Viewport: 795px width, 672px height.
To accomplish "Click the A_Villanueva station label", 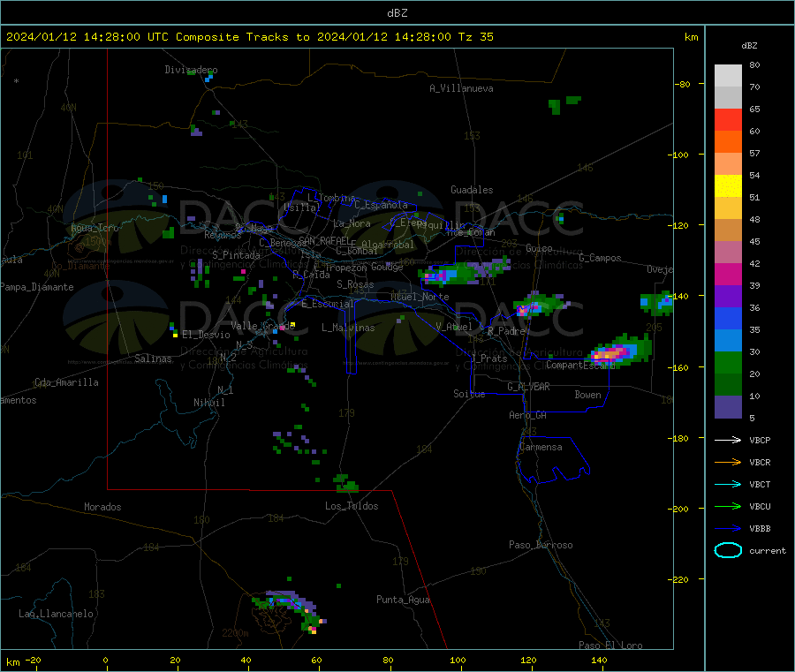I will 461,88.
